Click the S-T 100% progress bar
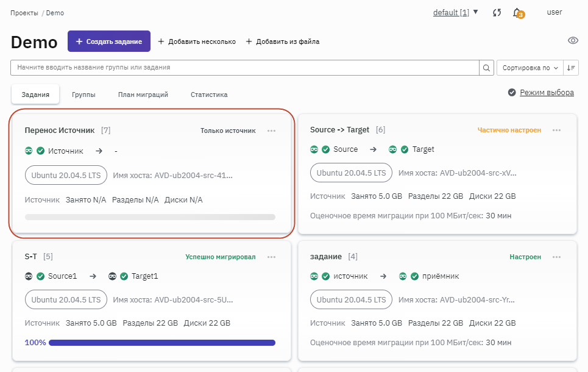The width and height of the screenshot is (588, 372). (x=161, y=343)
